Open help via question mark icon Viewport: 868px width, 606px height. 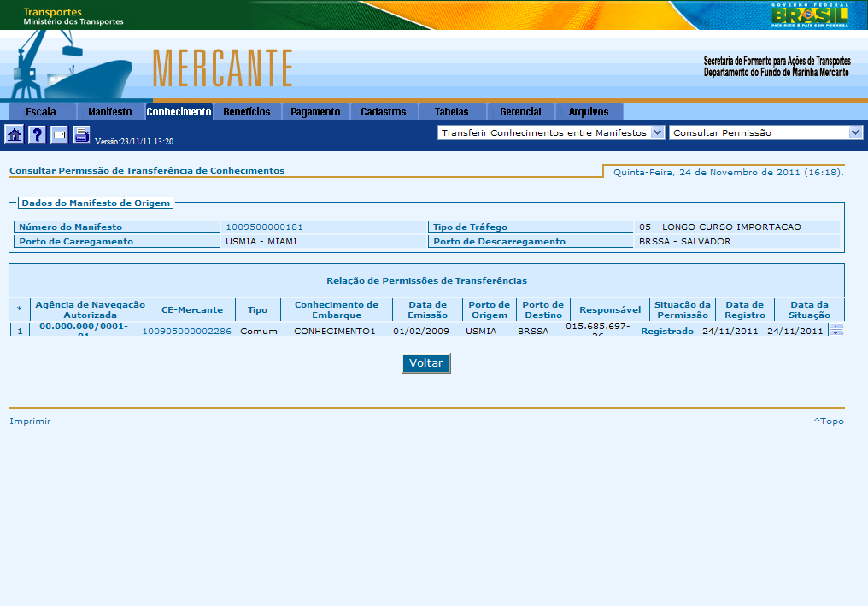[37, 134]
